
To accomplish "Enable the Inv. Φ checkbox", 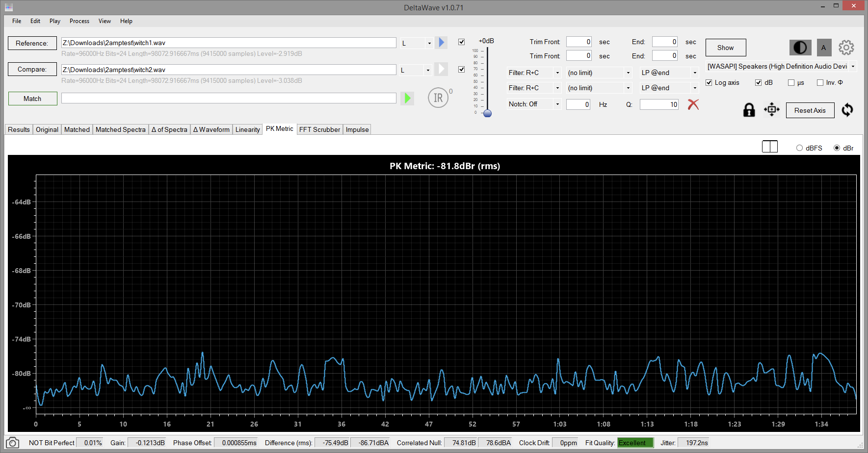I will point(820,82).
